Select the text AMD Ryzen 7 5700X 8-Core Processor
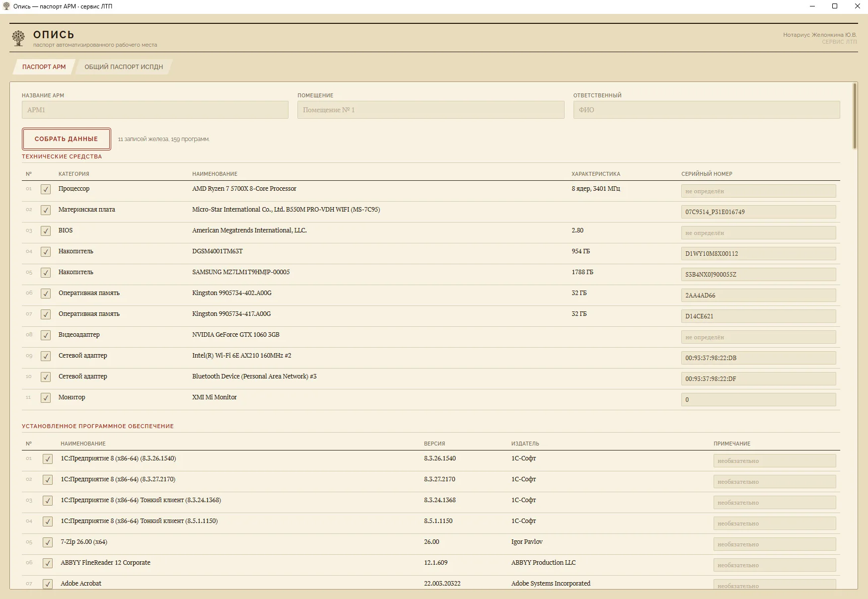The width and height of the screenshot is (868, 599). click(x=244, y=189)
